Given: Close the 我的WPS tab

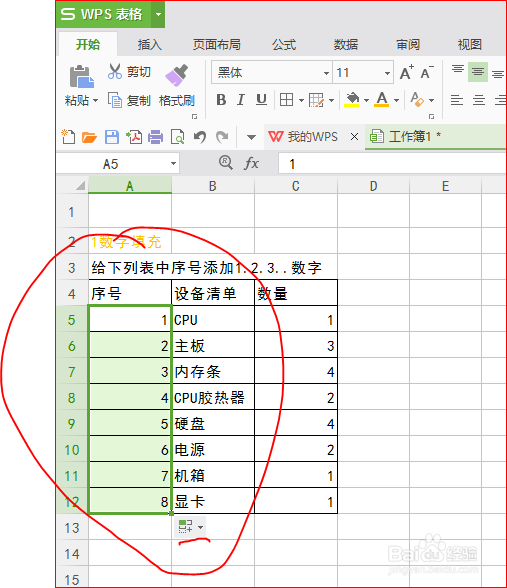Looking at the screenshot, I should 354,137.
